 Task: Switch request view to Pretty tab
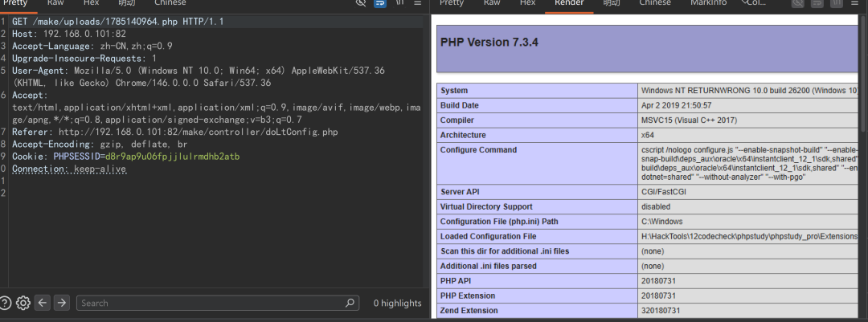click(x=15, y=3)
